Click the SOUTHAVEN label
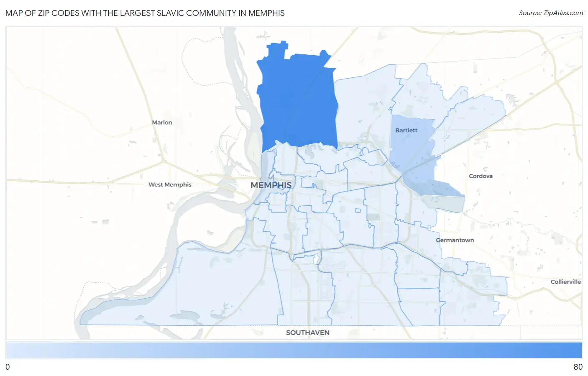Viewport: 588px width, 376px height. pyautogui.click(x=308, y=333)
